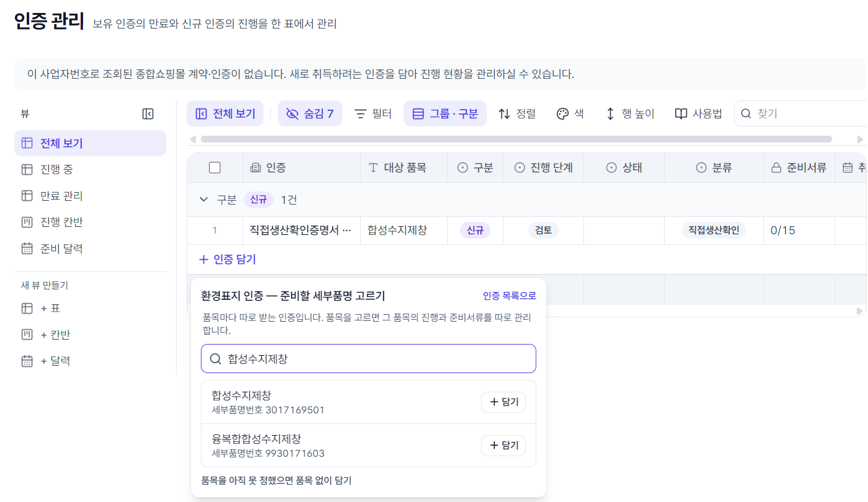The height and width of the screenshot is (502, 868).
Task: Open the 필터 filter option
Action: click(373, 113)
